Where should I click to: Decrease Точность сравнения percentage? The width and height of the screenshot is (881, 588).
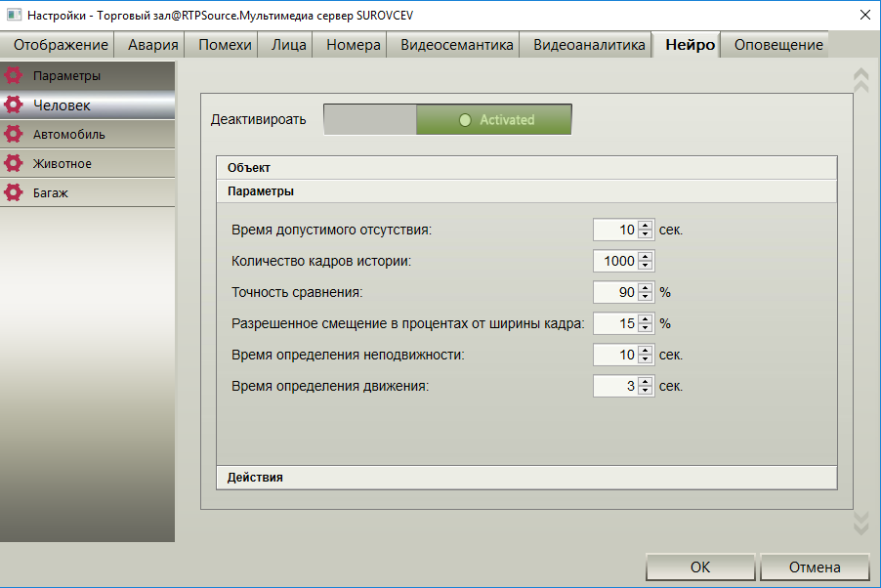pyautogui.click(x=645, y=296)
